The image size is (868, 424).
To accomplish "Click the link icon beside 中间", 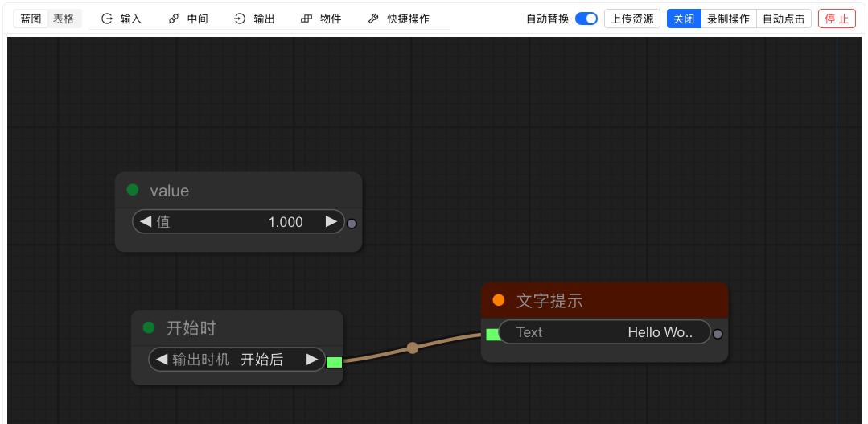I will 174,19.
